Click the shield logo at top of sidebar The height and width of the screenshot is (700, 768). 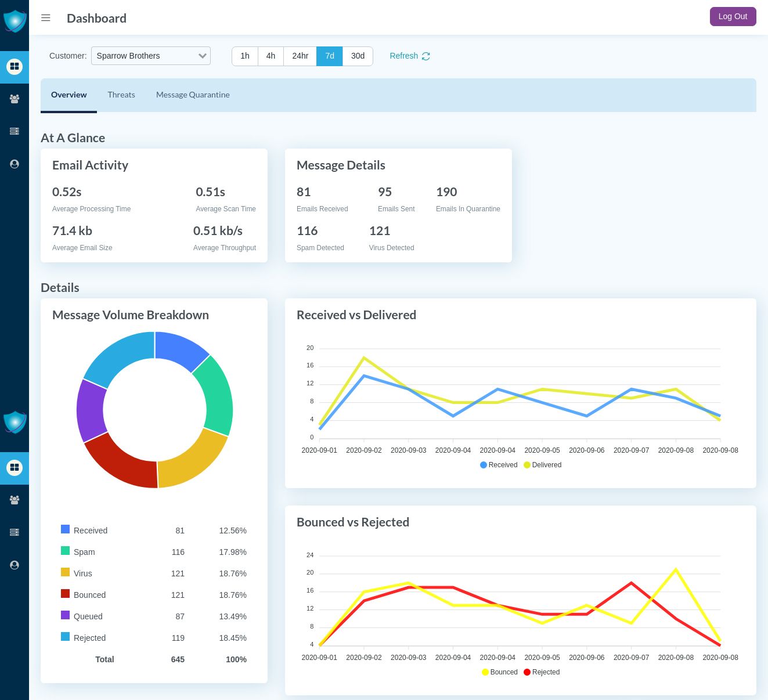[15, 20]
